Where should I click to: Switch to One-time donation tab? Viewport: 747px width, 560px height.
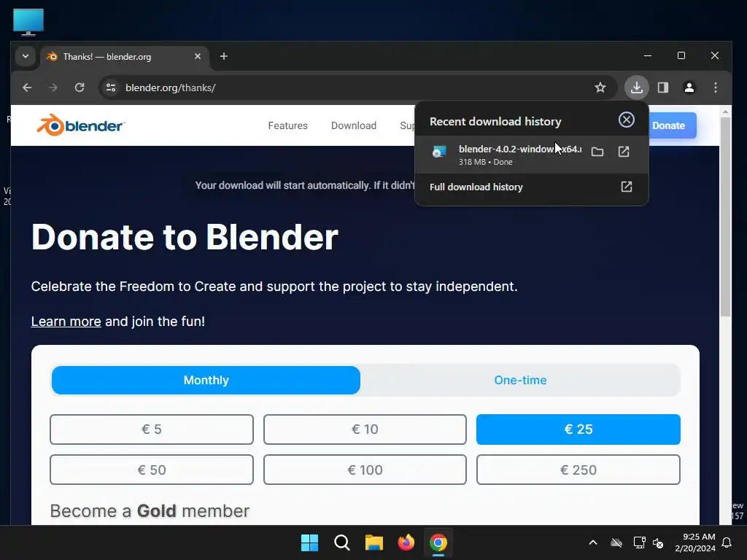click(x=520, y=380)
